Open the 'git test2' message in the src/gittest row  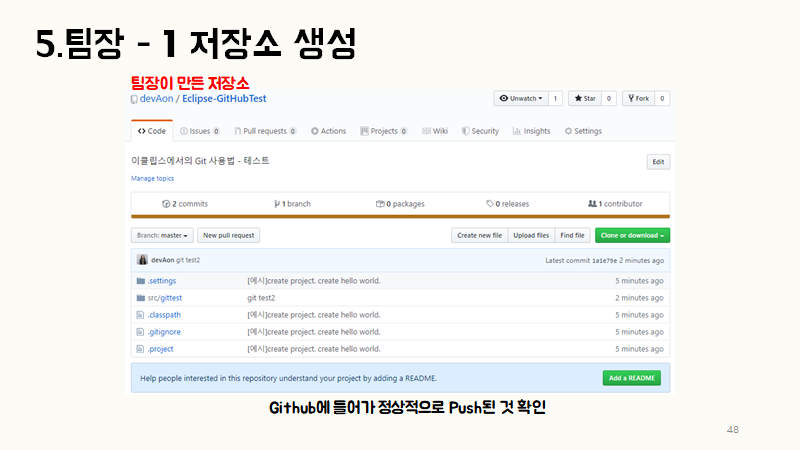(x=261, y=298)
